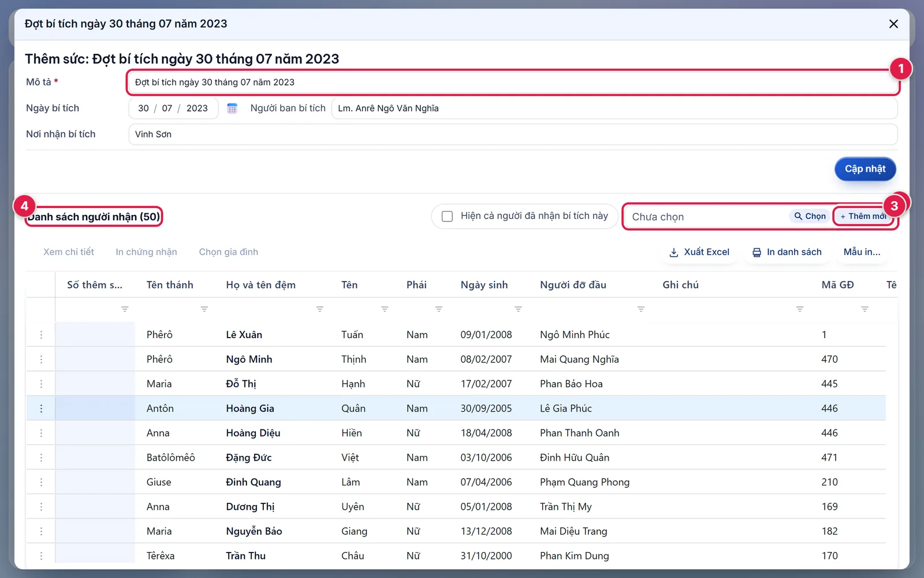Viewport: 924px width, 578px height.
Task: Open row menu for Đỗ Thị Hạnh
Action: [41, 384]
